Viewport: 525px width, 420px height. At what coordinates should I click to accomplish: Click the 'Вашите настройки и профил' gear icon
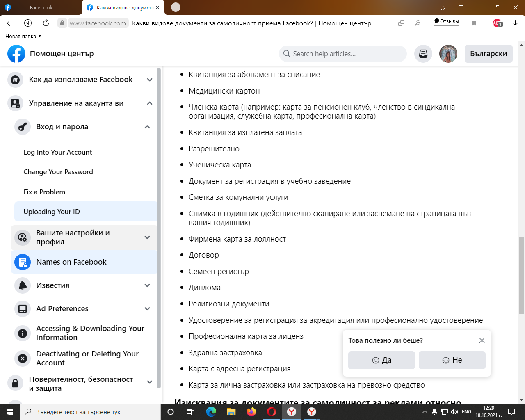tap(23, 237)
